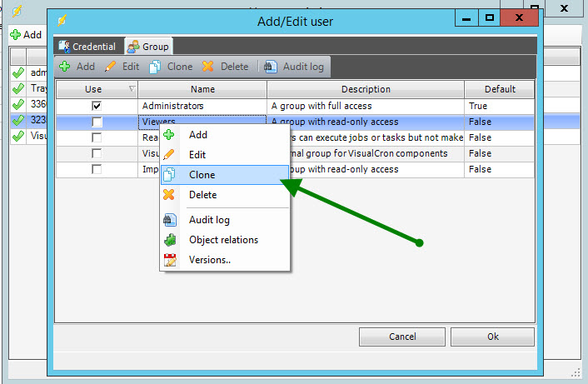This screenshot has width=588, height=384.
Task: Select the Group tab
Action: pos(147,47)
